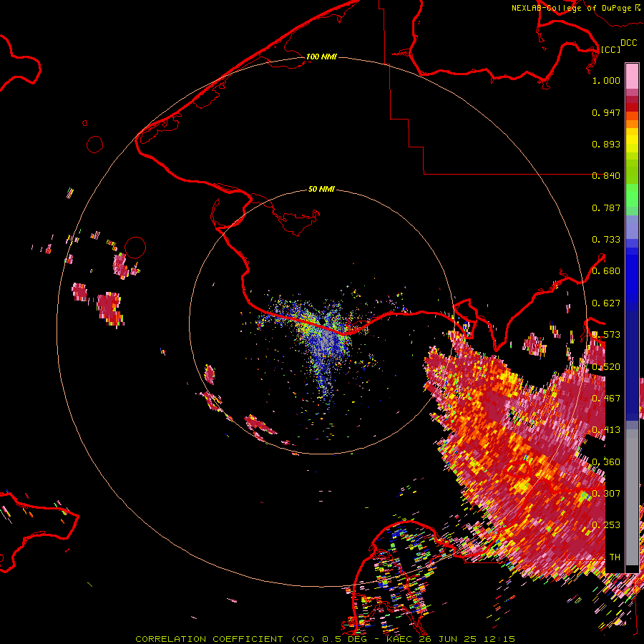Click the "26 JUN 25 12:15" timestamp
The height and width of the screenshot is (644, 644).
[467, 639]
